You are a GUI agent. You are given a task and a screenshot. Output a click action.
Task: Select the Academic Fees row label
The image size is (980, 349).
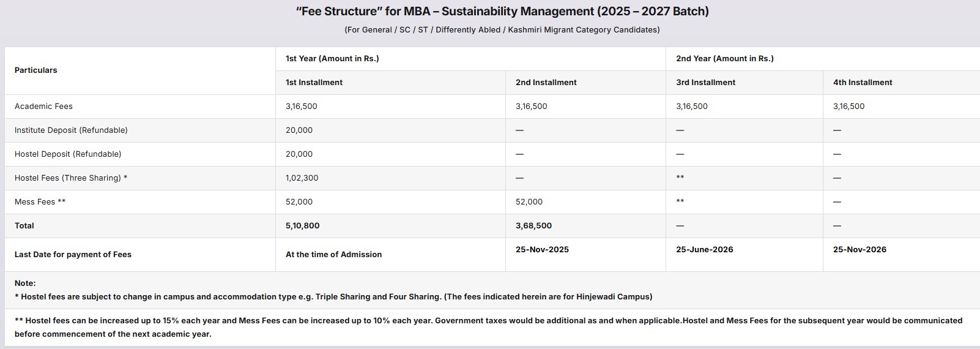coord(43,107)
